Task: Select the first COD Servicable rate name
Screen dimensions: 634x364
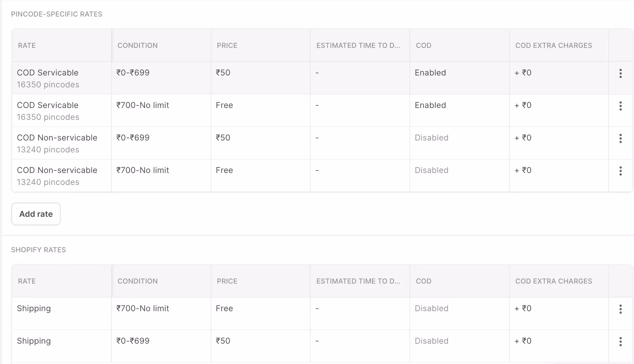Action: pyautogui.click(x=48, y=73)
